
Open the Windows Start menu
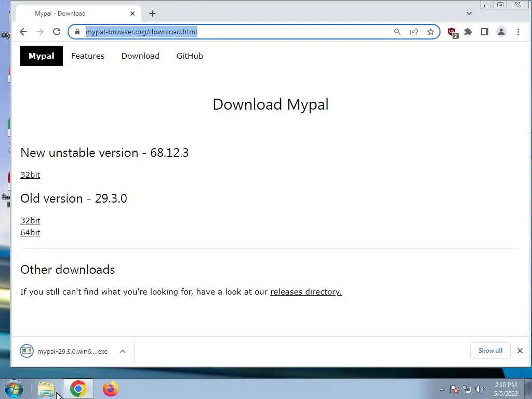(14, 389)
